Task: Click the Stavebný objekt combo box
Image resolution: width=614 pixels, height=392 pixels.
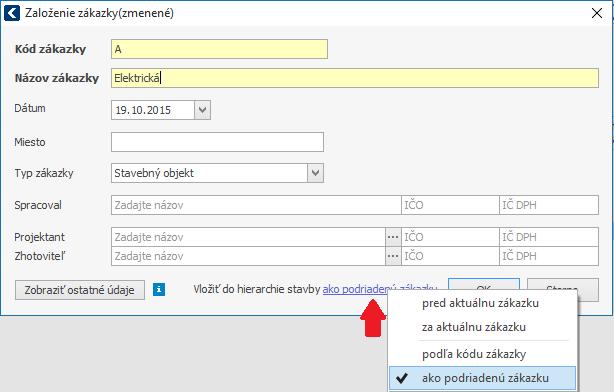Action: click(217, 173)
